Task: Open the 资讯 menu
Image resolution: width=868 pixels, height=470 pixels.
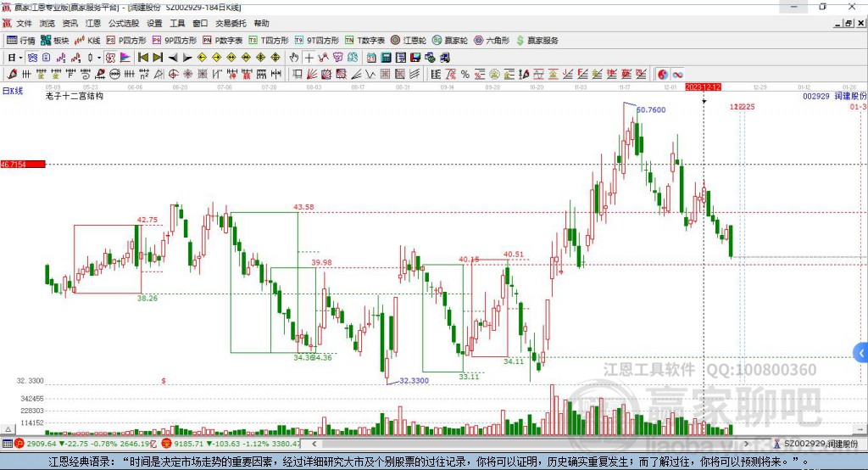Action: pos(70,23)
